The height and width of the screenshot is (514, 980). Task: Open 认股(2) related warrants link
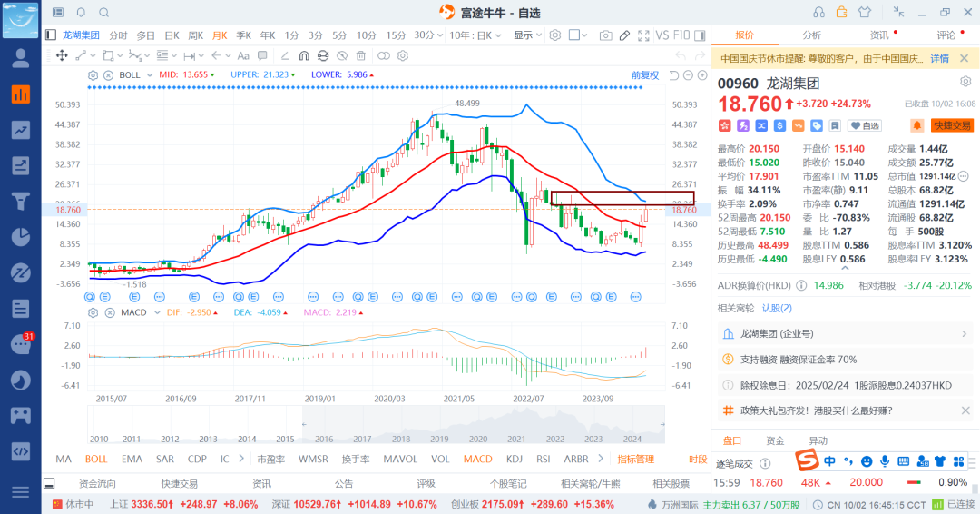pos(777,308)
